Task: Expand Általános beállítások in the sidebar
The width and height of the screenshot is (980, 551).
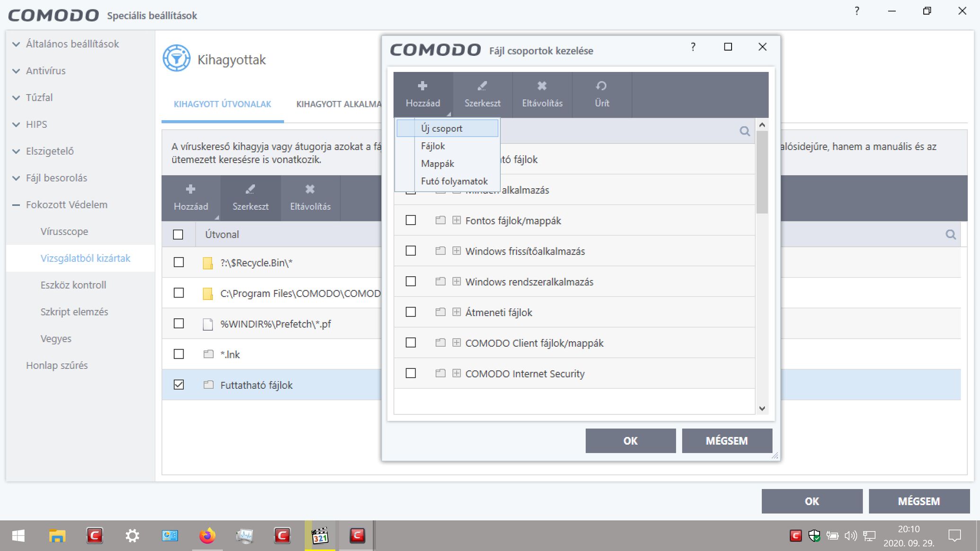Action: [x=17, y=44]
